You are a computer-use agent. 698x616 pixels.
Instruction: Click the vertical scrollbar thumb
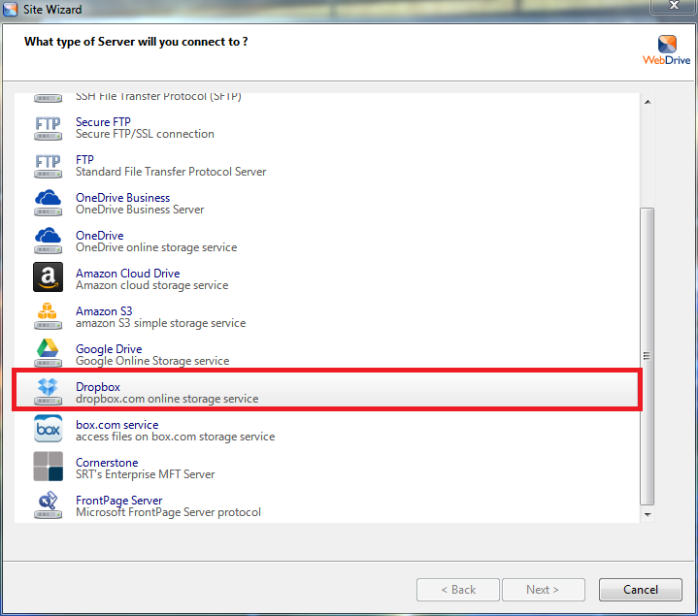tap(648, 354)
